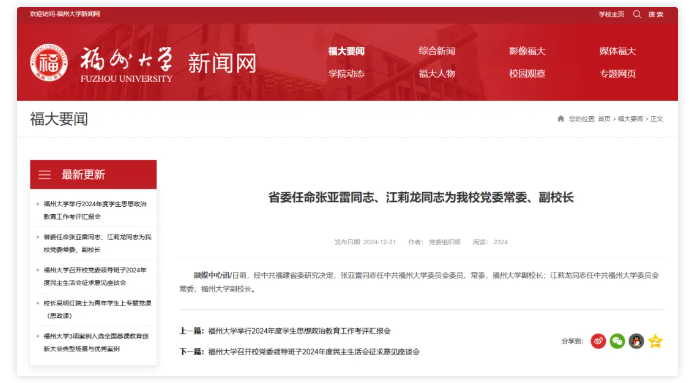This screenshot has height=383, width=690.
Task: Go to 影像福大 section
Action: coord(527,51)
